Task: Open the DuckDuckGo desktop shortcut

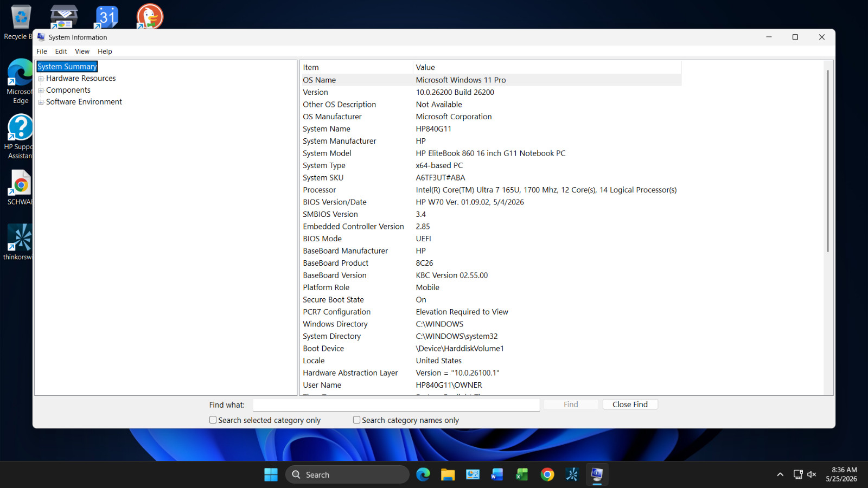Action: tap(150, 16)
